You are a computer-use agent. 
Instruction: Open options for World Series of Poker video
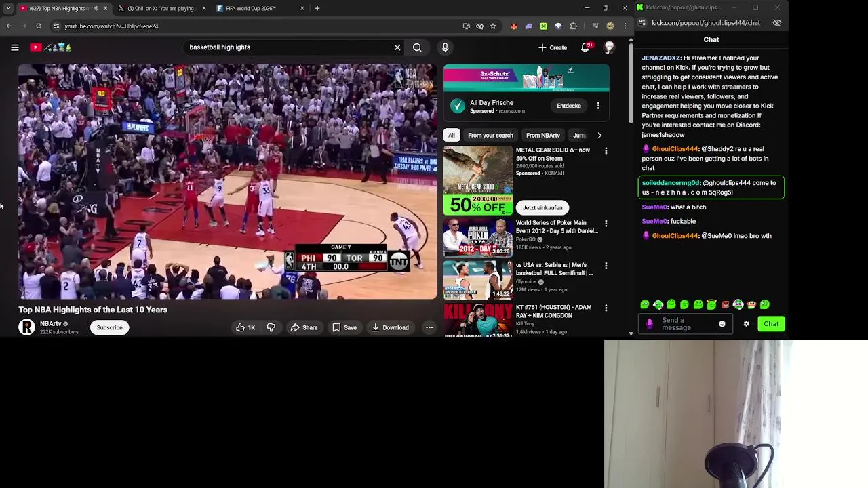pyautogui.click(x=606, y=223)
